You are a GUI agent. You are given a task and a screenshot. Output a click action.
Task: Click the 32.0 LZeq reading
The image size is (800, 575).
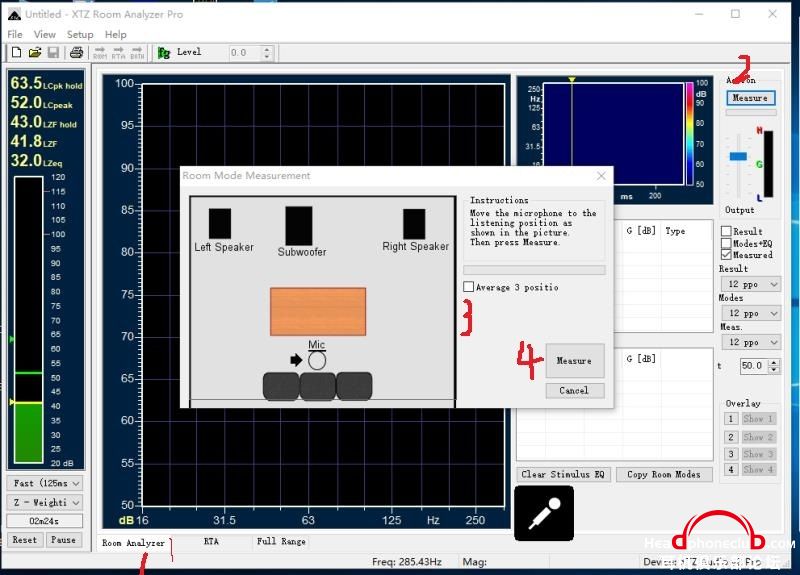36,161
